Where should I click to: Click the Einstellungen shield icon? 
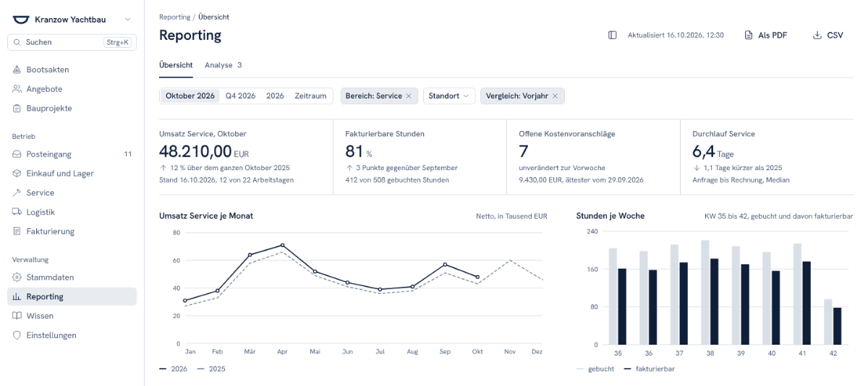coord(17,335)
